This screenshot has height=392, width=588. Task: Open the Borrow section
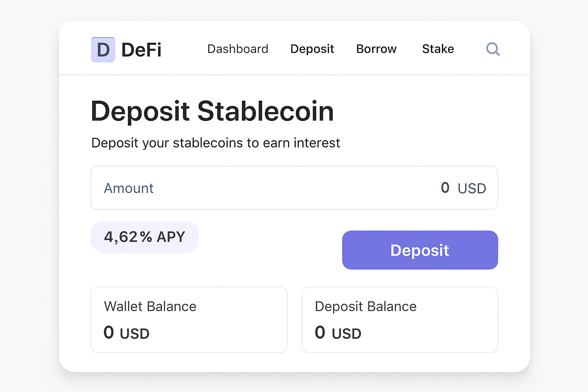376,49
